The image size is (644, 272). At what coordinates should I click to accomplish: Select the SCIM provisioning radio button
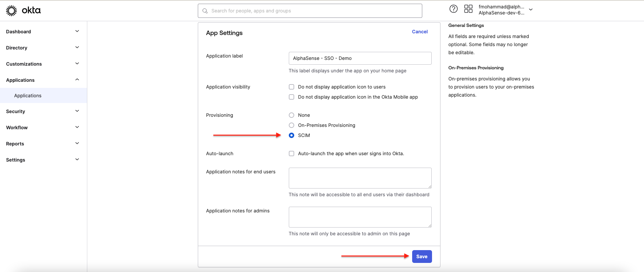[292, 135]
